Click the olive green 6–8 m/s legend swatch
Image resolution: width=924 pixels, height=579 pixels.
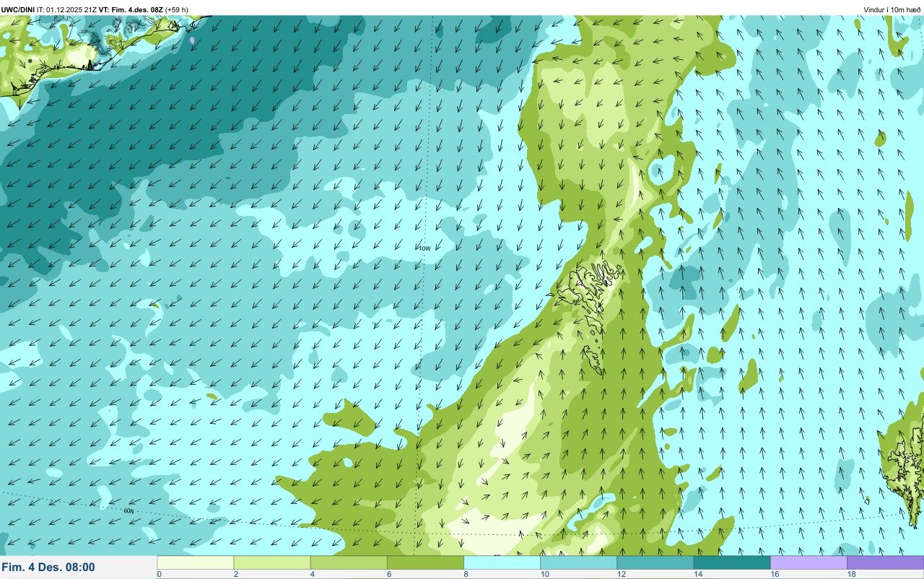tap(425, 562)
